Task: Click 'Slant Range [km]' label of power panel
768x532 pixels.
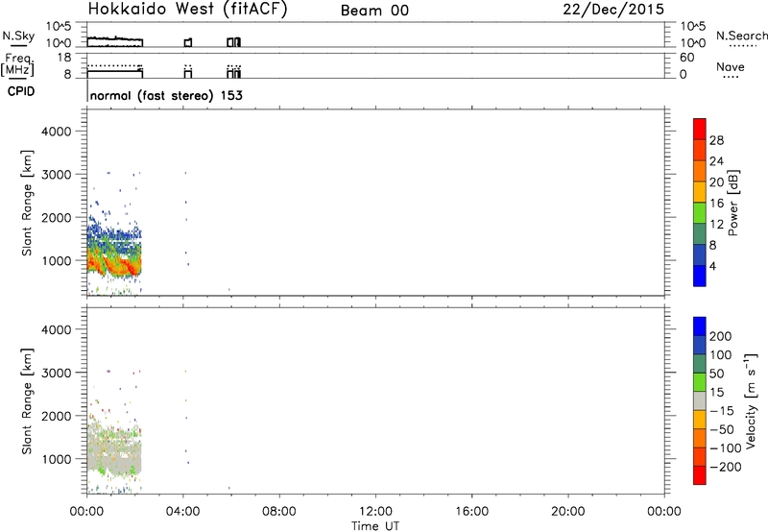Action: (27, 203)
